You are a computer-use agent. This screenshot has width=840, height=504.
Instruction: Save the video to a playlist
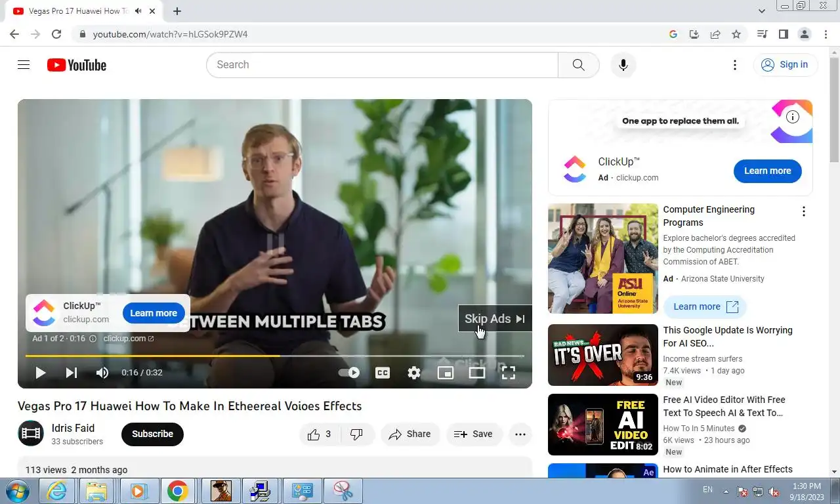(x=474, y=434)
